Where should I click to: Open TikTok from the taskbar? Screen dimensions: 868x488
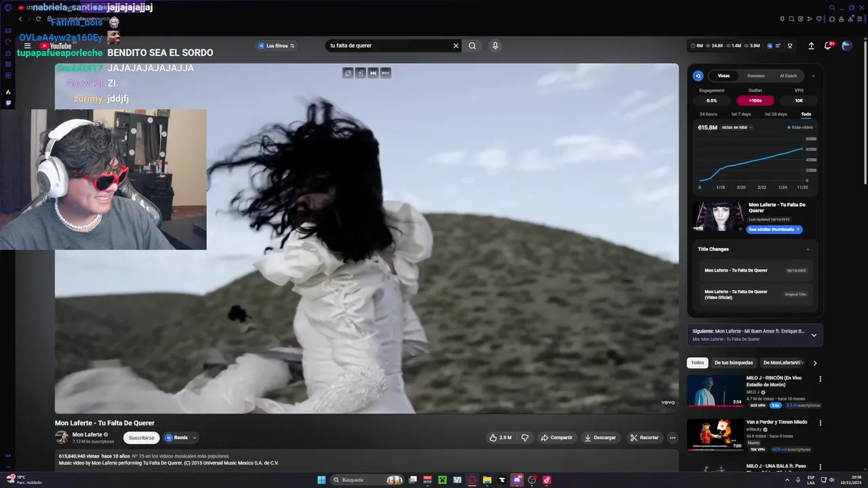point(547,480)
